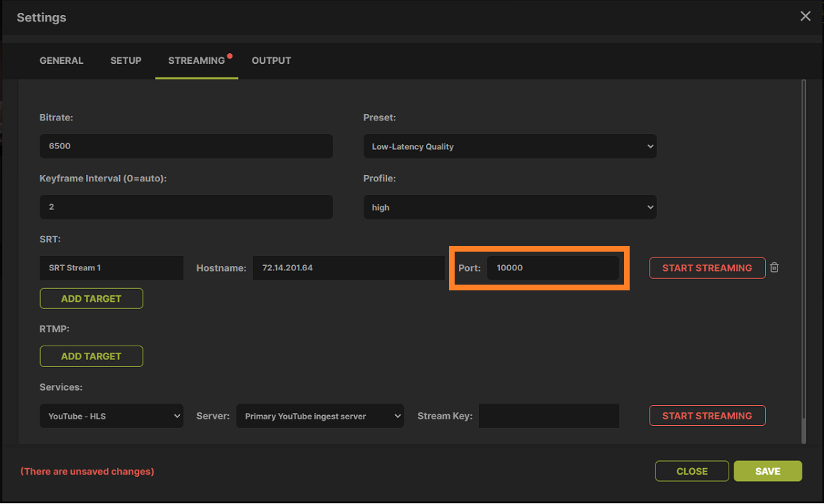
Task: Select the STREAMING tab
Action: pyautogui.click(x=196, y=60)
